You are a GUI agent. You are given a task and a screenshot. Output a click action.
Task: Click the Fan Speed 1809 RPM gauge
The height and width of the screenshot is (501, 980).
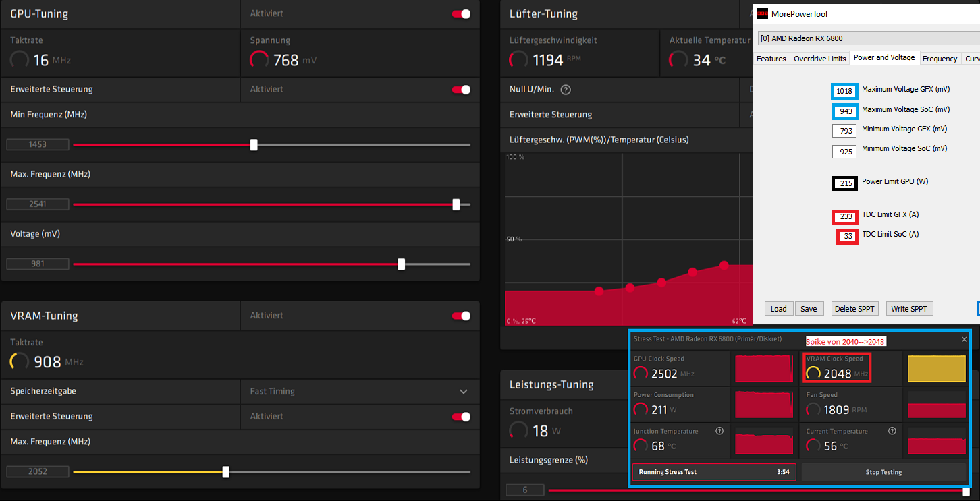point(814,409)
